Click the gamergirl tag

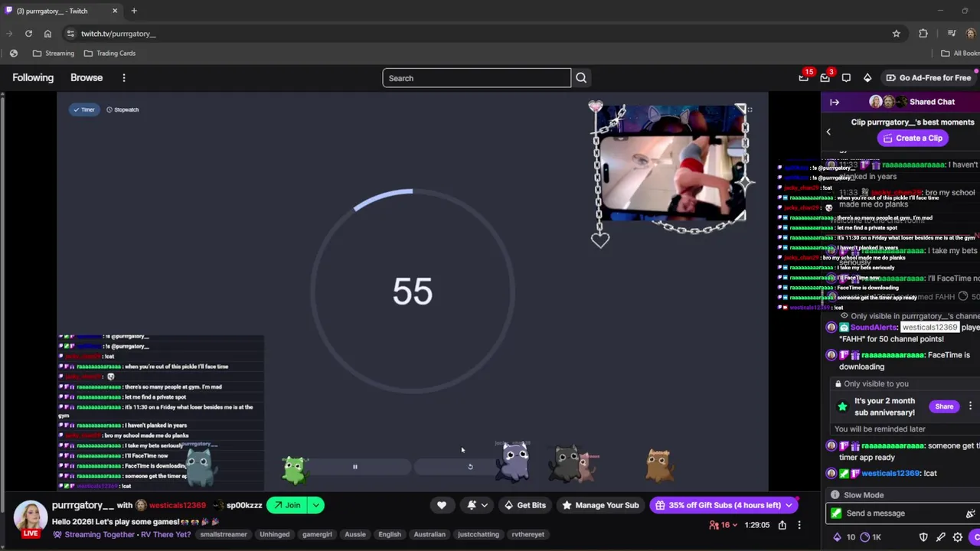click(317, 534)
